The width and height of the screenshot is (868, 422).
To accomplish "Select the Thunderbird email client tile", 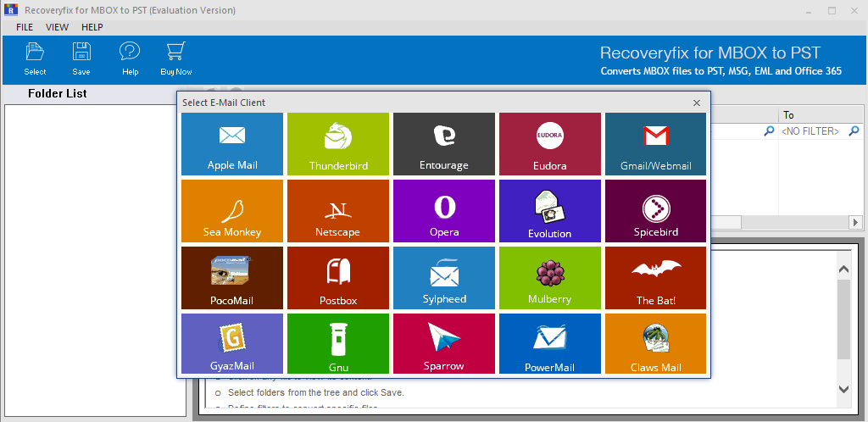I will pos(338,144).
